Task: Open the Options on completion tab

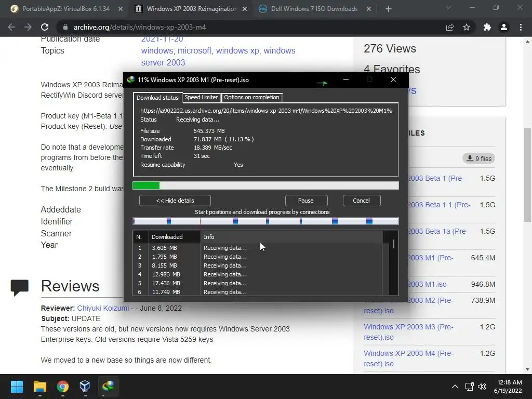Action: click(251, 97)
